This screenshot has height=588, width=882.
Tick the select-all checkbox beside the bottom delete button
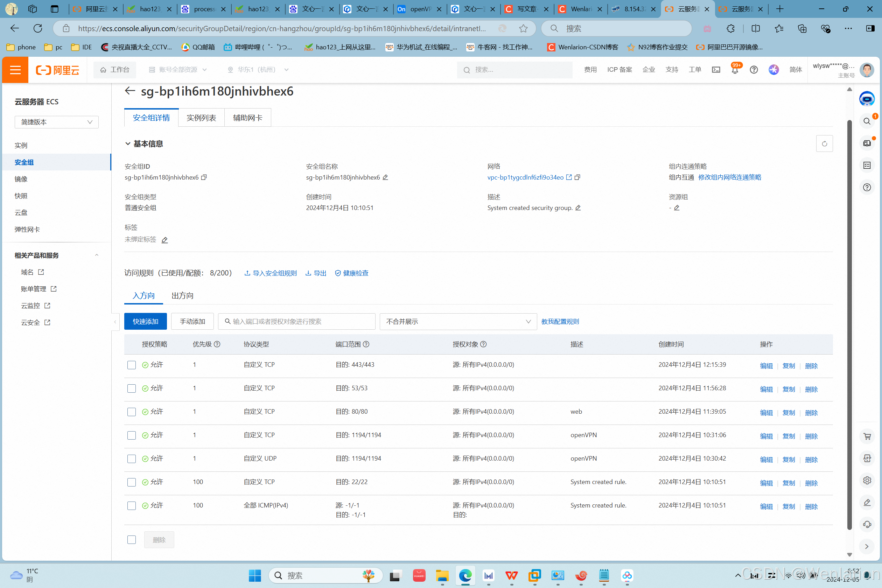pos(132,540)
